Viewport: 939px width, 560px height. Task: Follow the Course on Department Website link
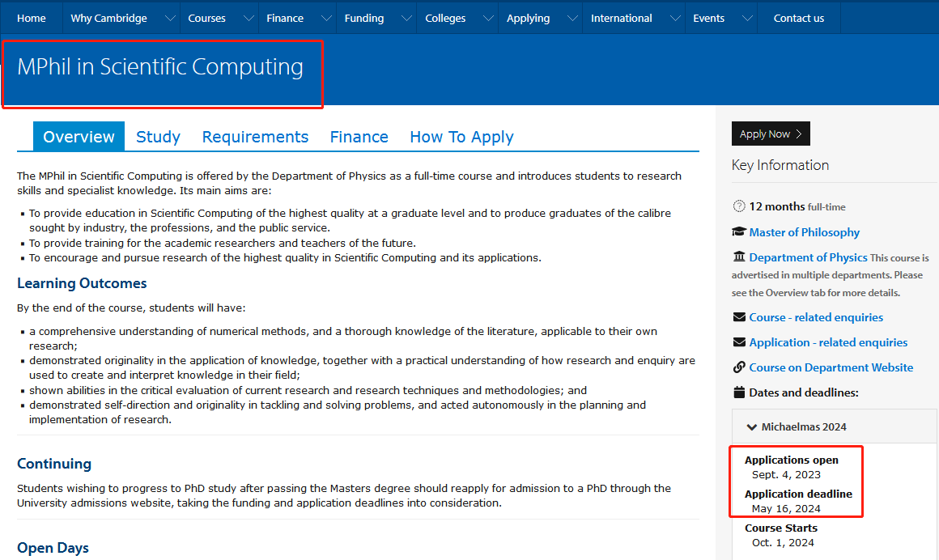[x=831, y=367]
